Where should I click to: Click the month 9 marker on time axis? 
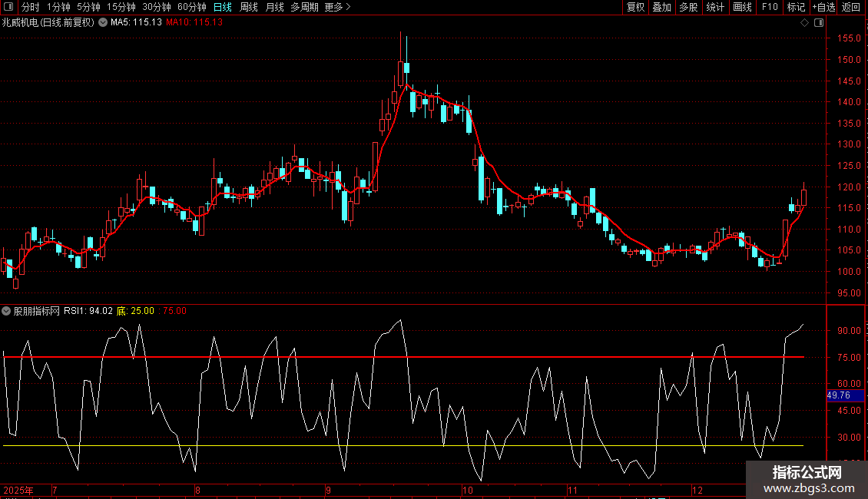(x=328, y=490)
